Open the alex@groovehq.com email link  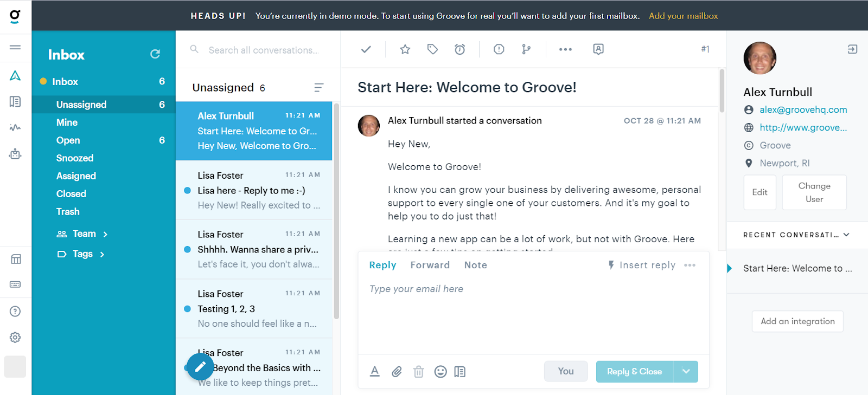pos(803,110)
